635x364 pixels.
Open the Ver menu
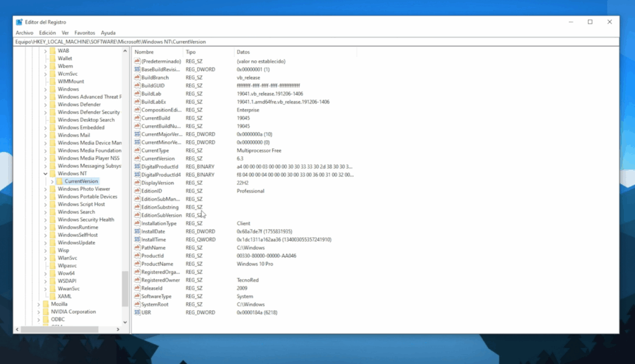(x=65, y=33)
